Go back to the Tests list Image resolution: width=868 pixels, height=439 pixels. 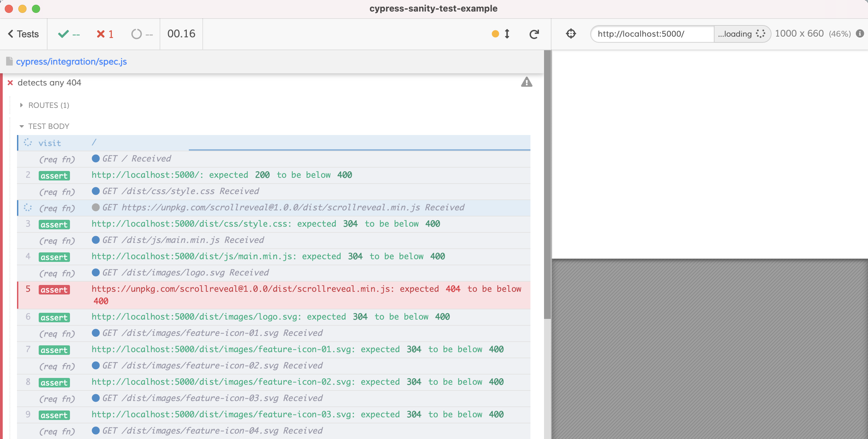pyautogui.click(x=23, y=34)
